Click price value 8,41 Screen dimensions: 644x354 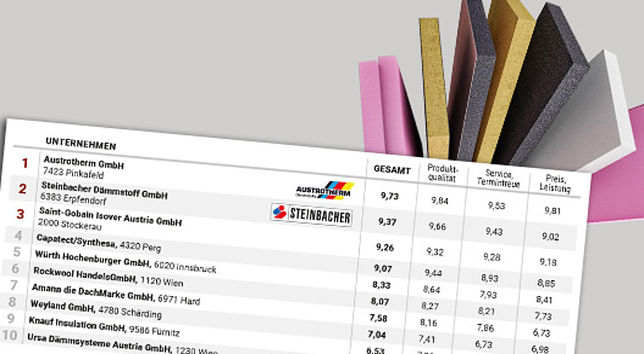[544, 299]
